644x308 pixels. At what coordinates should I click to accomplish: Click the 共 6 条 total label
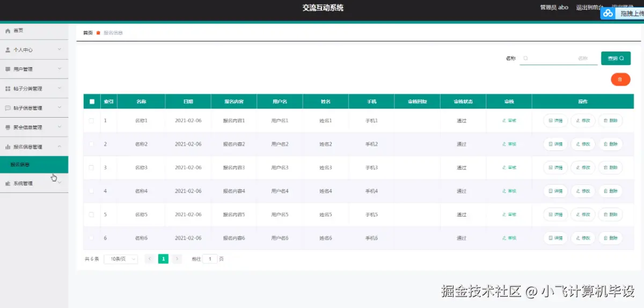pos(92,259)
